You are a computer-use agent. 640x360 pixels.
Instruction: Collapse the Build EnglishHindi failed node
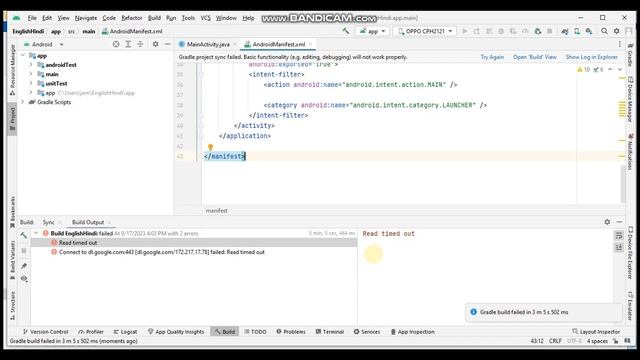(37, 233)
